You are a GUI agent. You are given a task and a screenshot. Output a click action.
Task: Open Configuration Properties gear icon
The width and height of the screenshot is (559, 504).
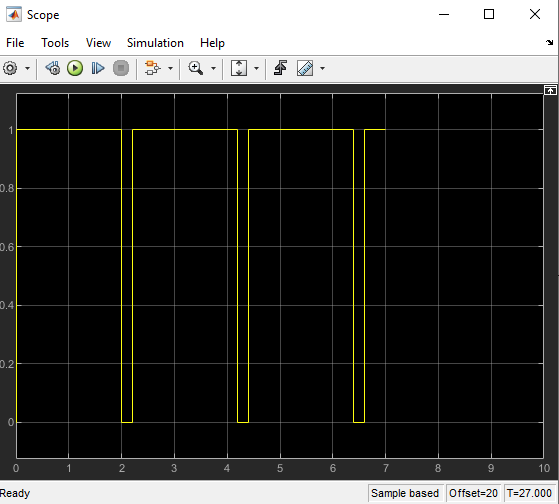(10, 68)
